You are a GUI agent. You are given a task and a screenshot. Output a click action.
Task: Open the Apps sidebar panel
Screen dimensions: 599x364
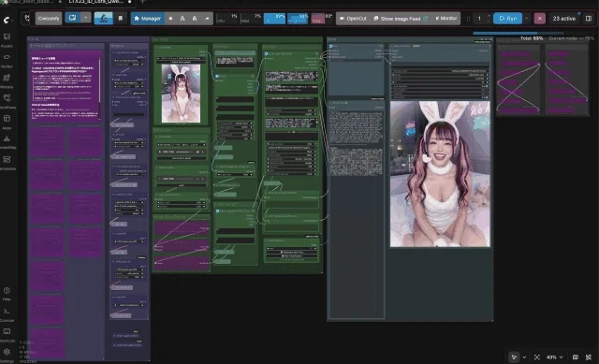click(x=7, y=123)
